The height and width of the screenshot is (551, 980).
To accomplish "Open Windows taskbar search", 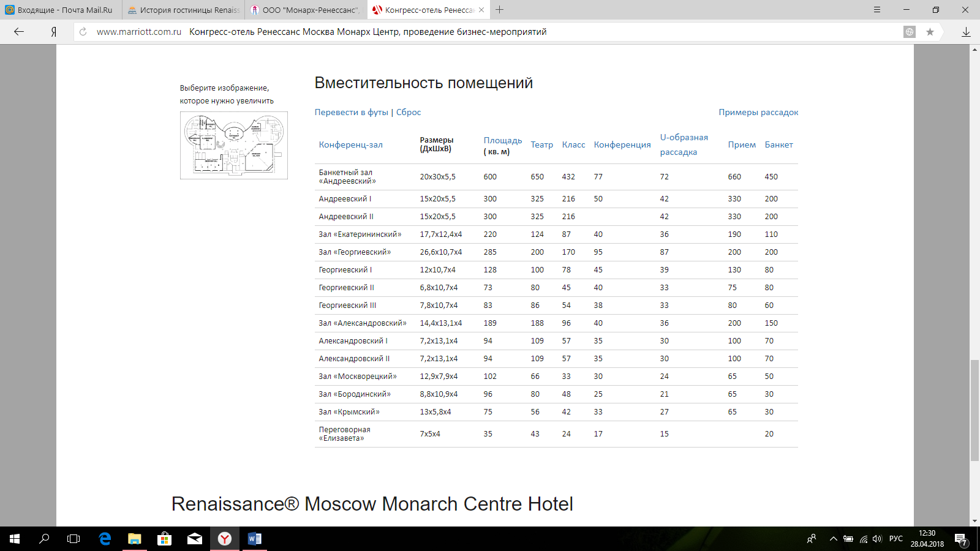I will (44, 539).
